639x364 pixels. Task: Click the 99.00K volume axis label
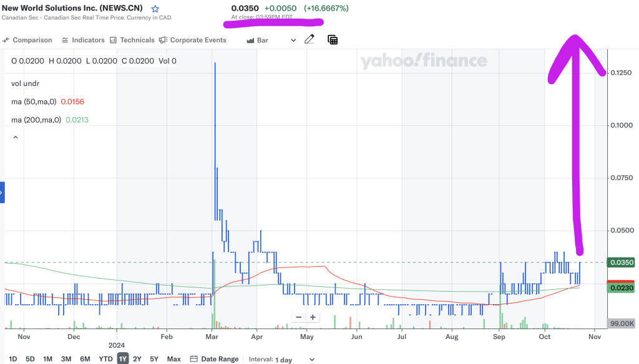coord(622,323)
